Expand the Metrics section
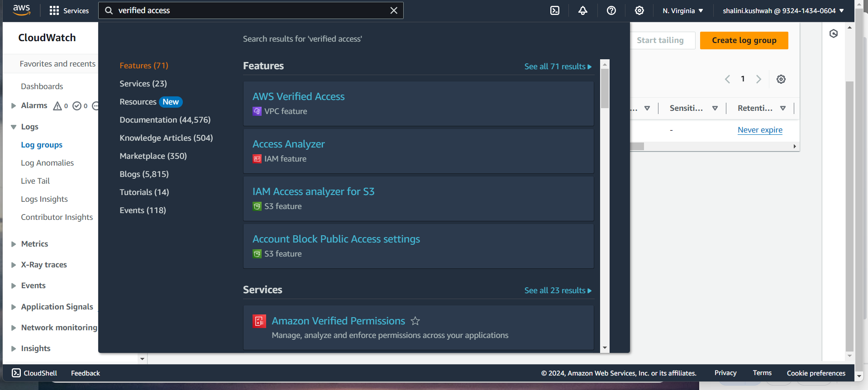The width and height of the screenshot is (868, 390). 14,244
